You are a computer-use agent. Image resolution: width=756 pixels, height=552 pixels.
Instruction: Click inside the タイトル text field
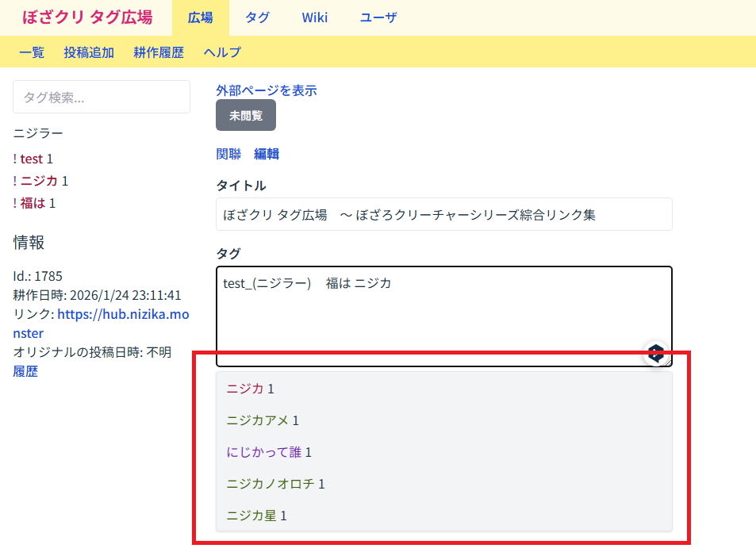point(443,214)
